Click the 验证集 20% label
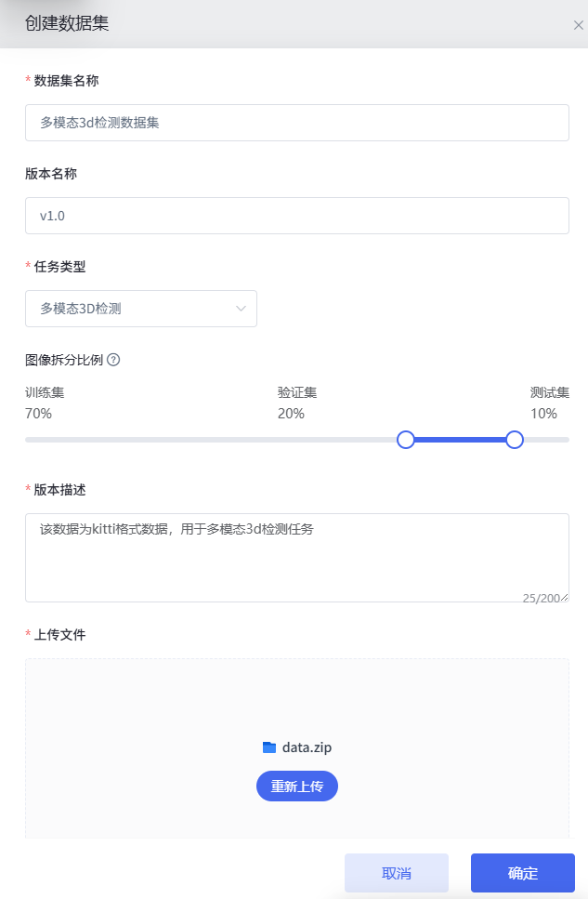588x899 pixels. pyautogui.click(x=297, y=403)
